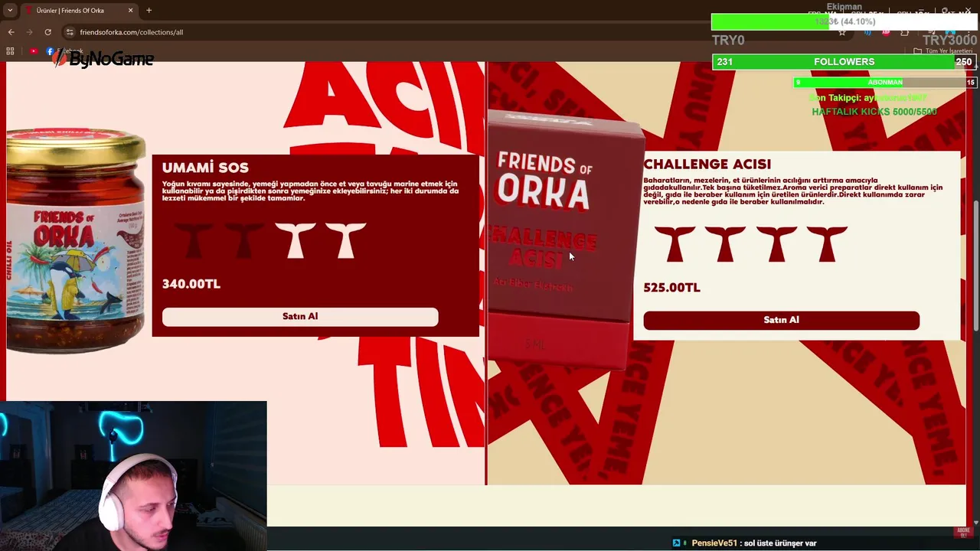Click the page's vertical scrollbar thumb
Viewport: 980px width, 551px height.
coord(975,264)
